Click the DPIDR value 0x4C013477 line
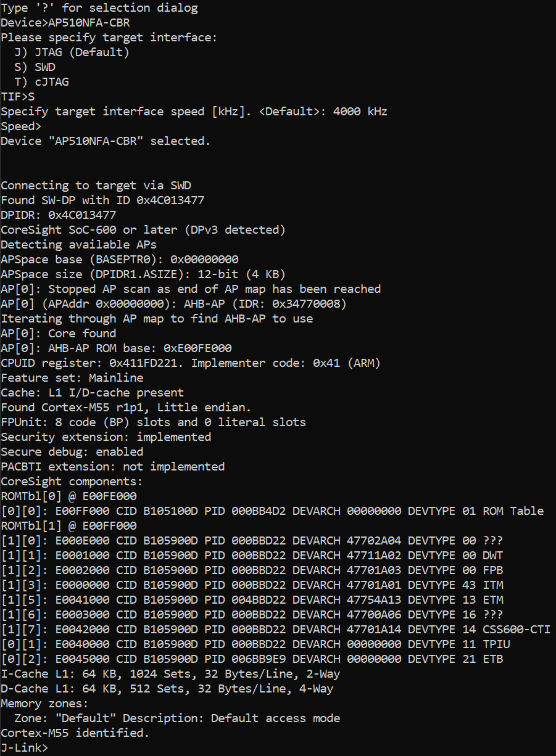This screenshot has width=556, height=756. pyautogui.click(x=58, y=215)
